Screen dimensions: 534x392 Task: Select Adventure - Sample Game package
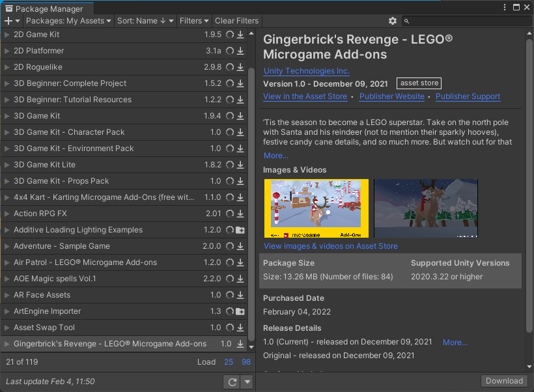point(124,246)
